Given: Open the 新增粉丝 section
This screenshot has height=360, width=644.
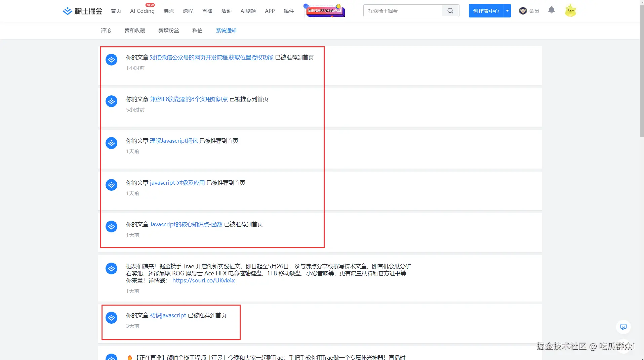Looking at the screenshot, I should pyautogui.click(x=168, y=30).
